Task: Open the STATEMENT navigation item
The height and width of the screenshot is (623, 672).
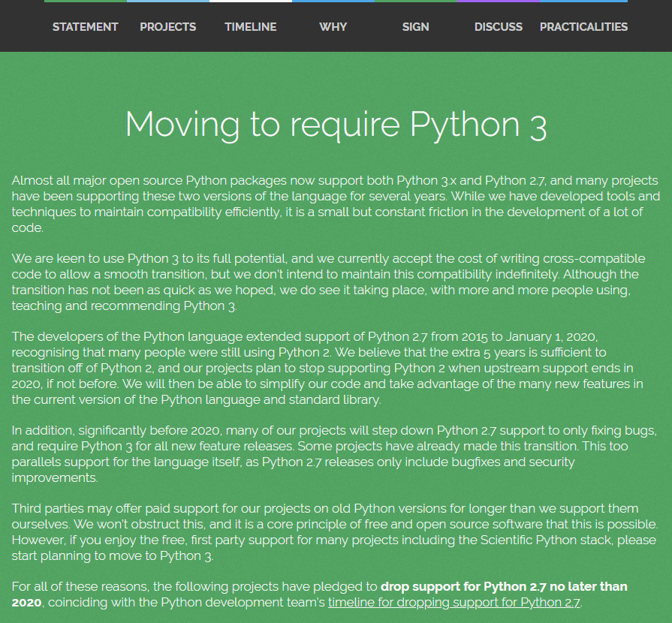Action: 85,27
